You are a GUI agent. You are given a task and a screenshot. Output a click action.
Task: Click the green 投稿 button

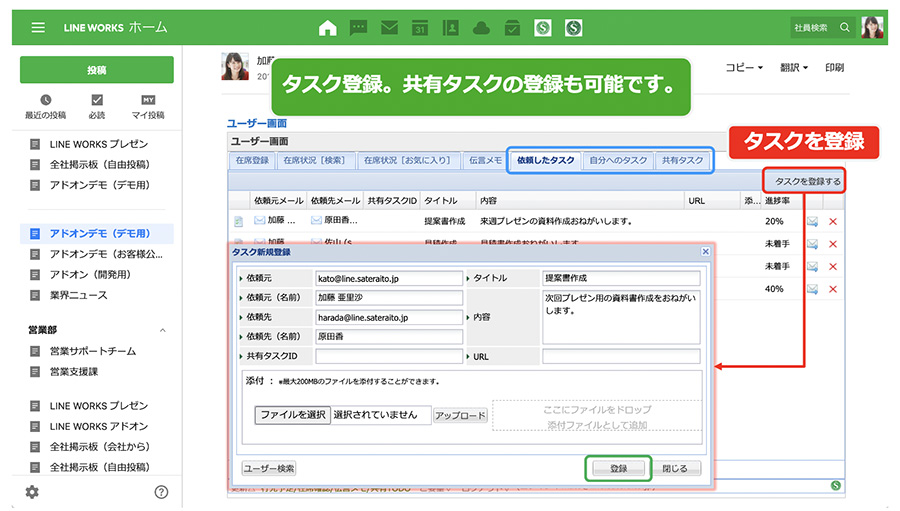click(96, 70)
